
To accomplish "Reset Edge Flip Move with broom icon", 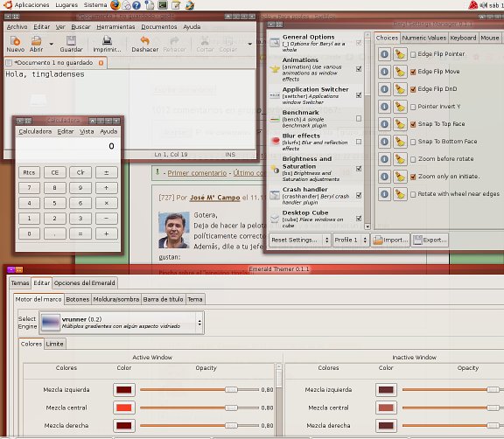I will pyautogui.click(x=400, y=72).
